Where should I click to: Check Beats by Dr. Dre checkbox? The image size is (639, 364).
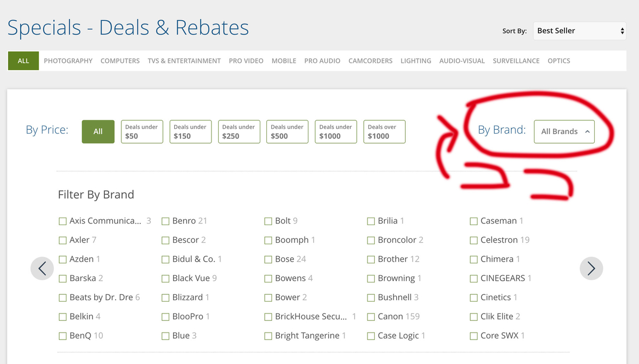(x=63, y=297)
